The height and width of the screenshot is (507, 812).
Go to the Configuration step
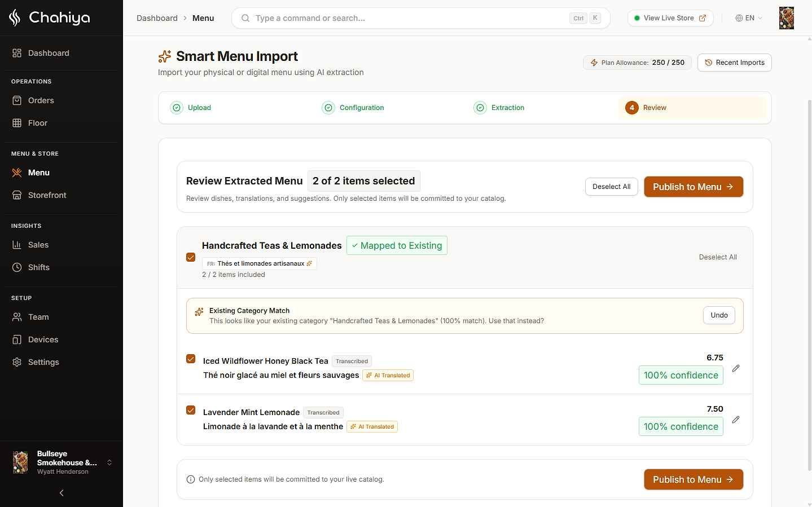click(353, 108)
